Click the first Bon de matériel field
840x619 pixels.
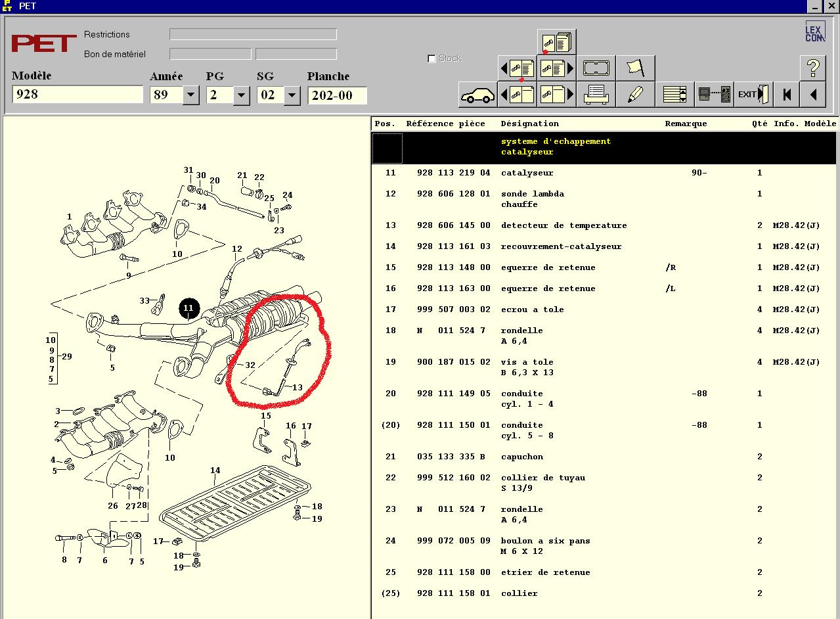coord(210,54)
